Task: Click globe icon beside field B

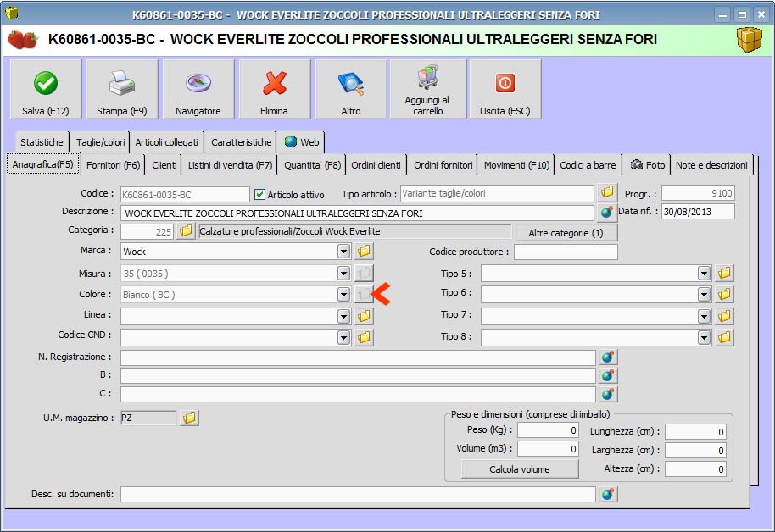Action: (x=608, y=376)
